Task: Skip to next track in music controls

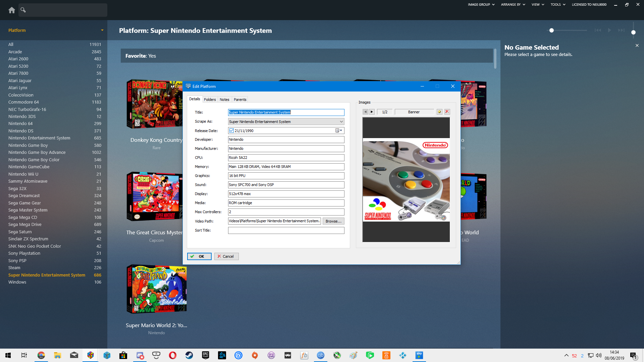Action: coord(621,30)
